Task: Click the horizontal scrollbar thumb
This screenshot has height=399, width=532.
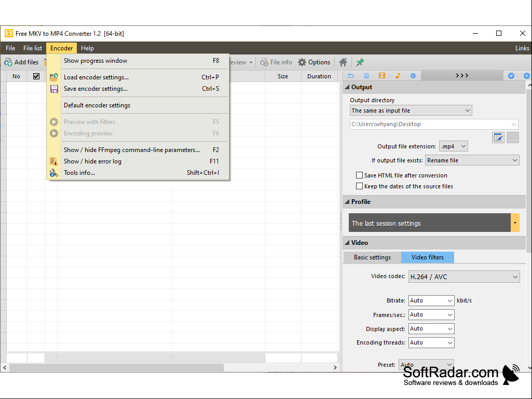Action: pos(116,367)
